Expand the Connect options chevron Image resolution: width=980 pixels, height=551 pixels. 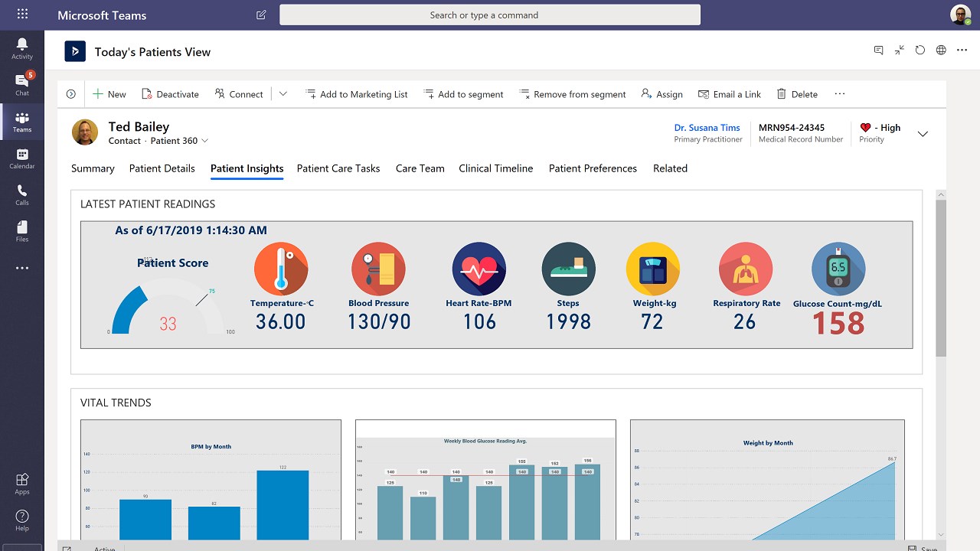pos(283,94)
